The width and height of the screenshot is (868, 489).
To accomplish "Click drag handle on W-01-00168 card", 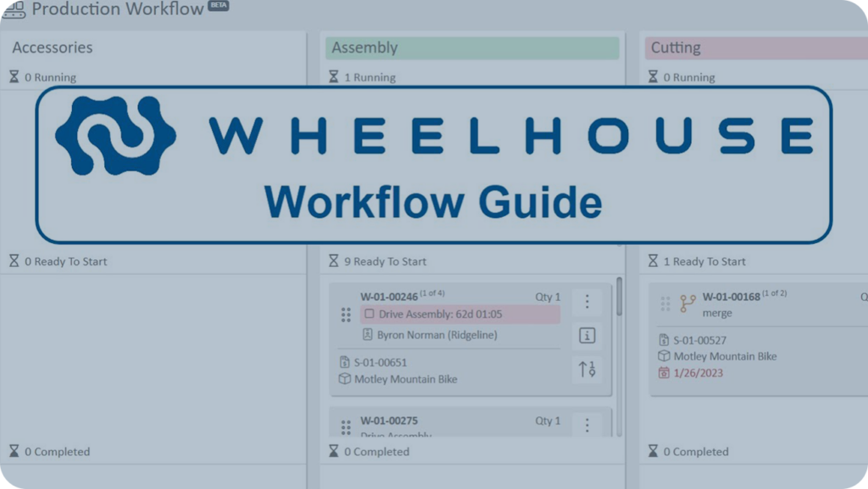I will (665, 303).
